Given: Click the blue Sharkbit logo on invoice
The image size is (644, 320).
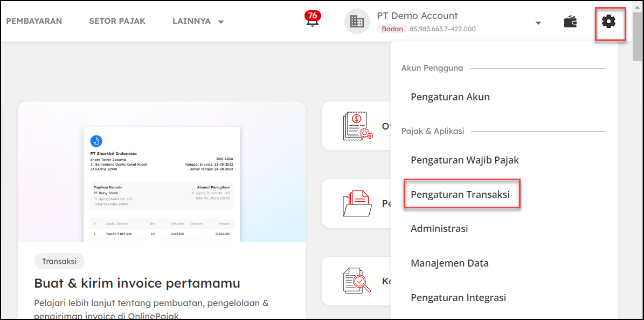Looking at the screenshot, I should click(96, 141).
